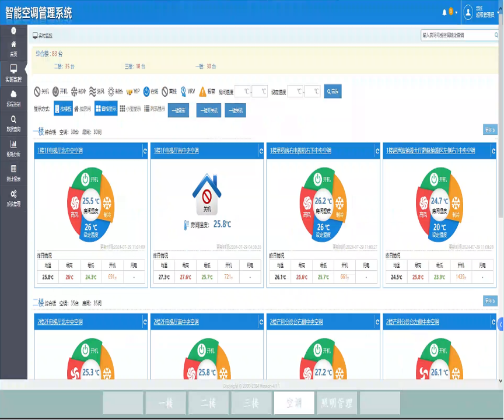Open the 首页 home icon in sidebar
The image size is (504, 420).
coord(13,47)
